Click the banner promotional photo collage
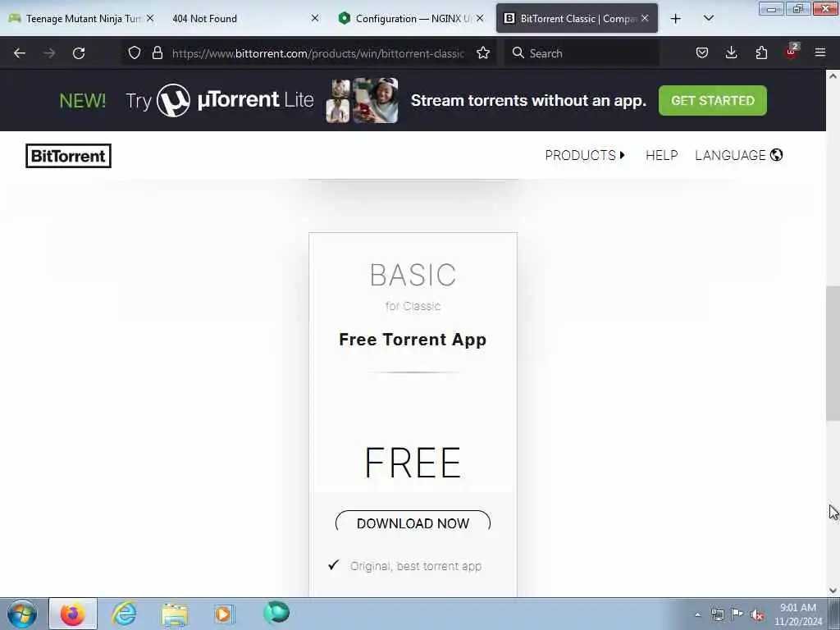840x630 pixels. tap(362, 101)
